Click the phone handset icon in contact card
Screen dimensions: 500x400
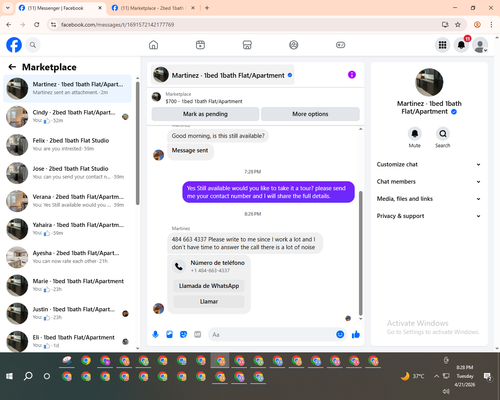(x=179, y=266)
